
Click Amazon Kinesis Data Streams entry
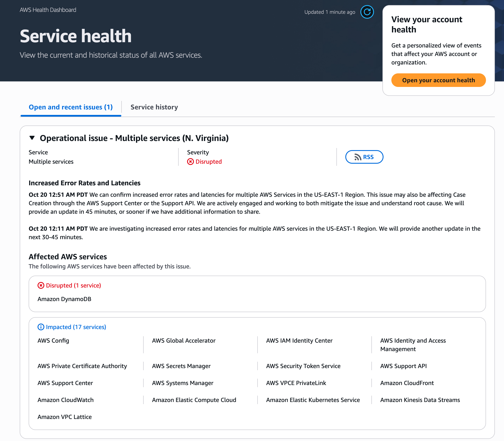click(420, 400)
